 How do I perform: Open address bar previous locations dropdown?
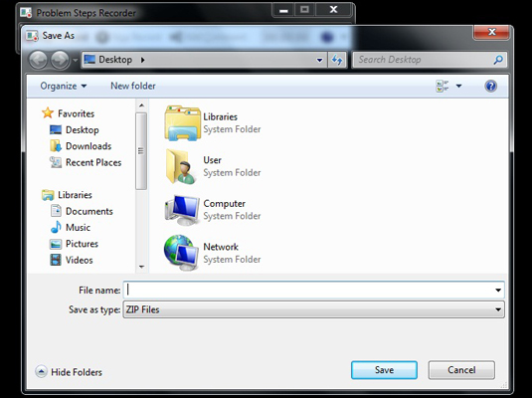(x=319, y=60)
